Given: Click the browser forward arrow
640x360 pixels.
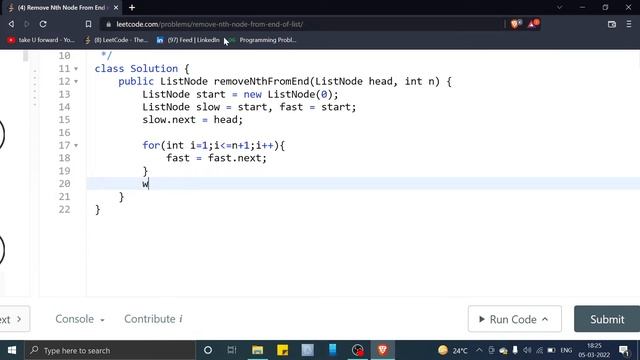Looking at the screenshot, I should 27,24.
